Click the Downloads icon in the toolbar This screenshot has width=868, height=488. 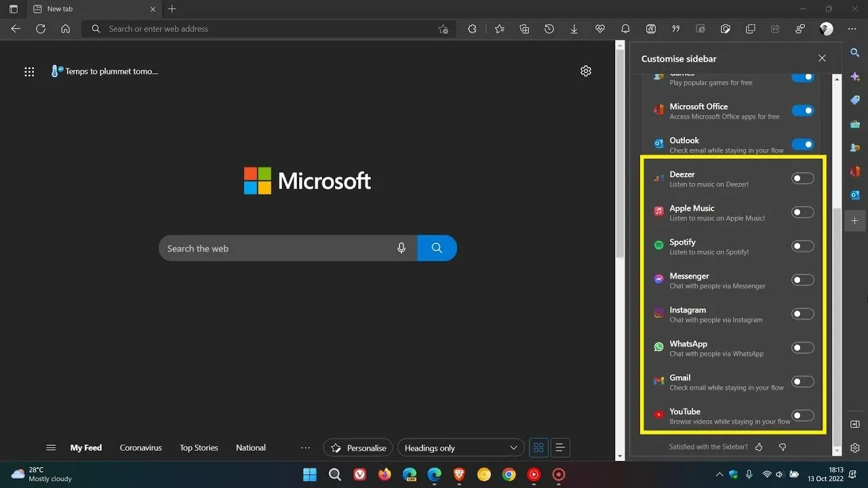tap(574, 29)
